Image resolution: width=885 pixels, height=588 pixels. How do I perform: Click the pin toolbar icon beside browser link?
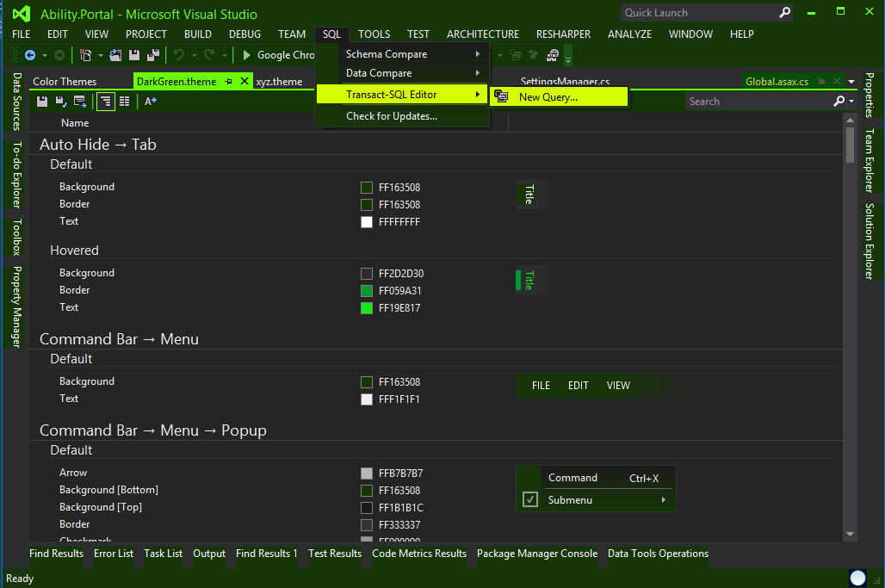533,55
